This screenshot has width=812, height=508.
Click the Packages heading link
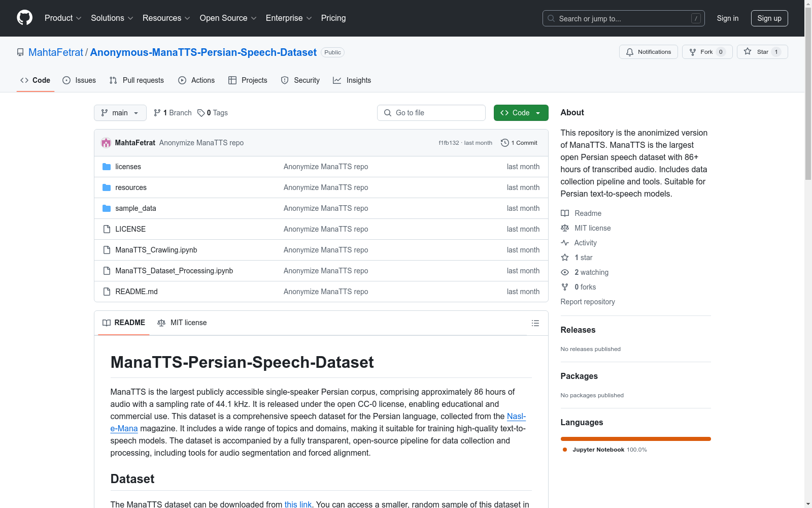(x=579, y=376)
